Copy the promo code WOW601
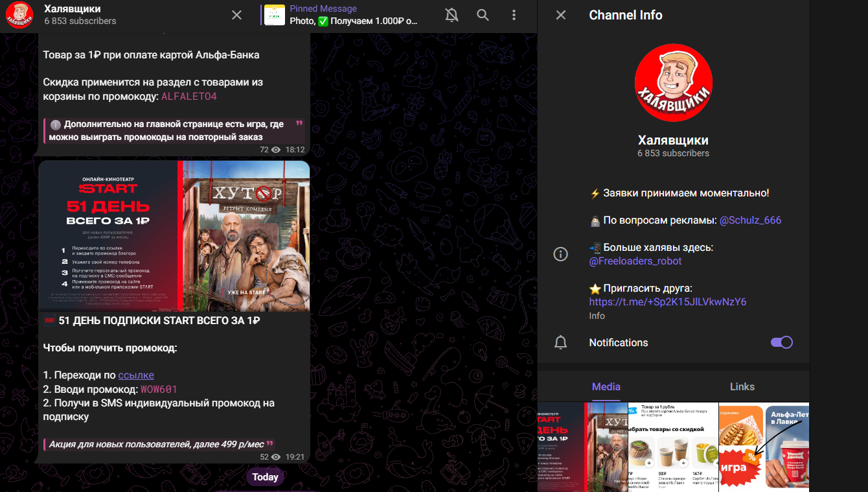Screen dimensions: 868x492 [x=159, y=390]
